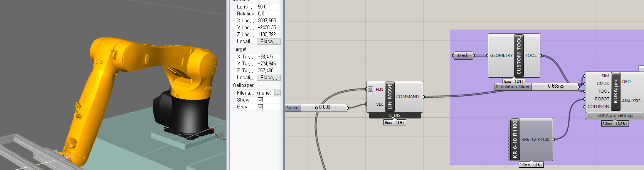The height and width of the screenshot is (170, 644).
Task: Click the Target Location Place button
Action: (x=268, y=77)
